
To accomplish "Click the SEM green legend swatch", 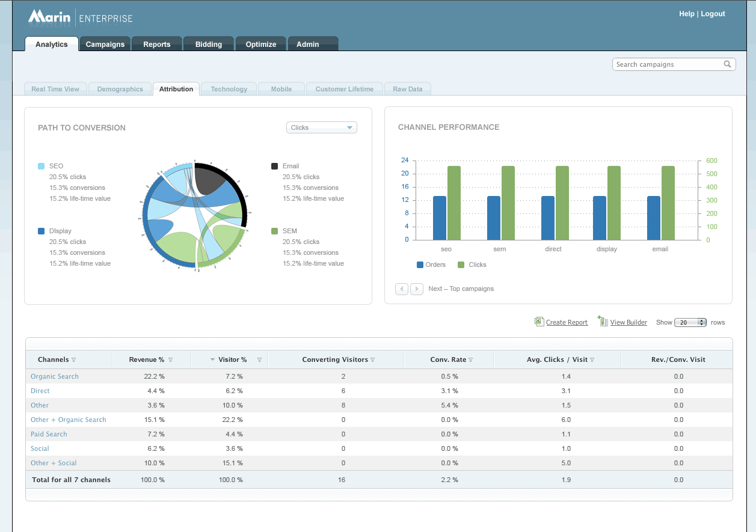I will [x=275, y=231].
